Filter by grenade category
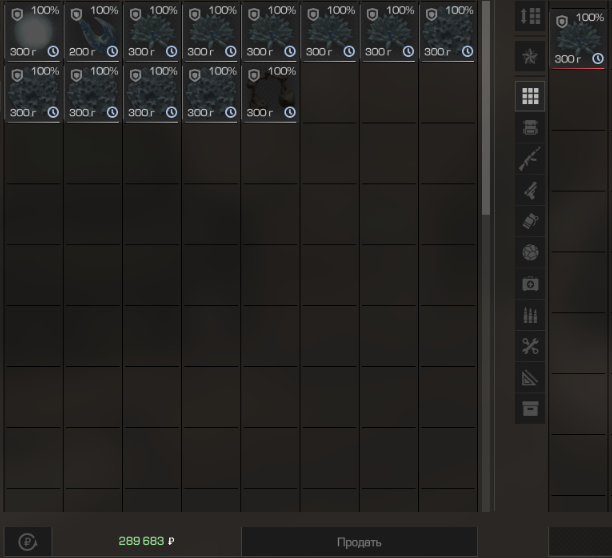This screenshot has height=558, width=612. click(530, 221)
